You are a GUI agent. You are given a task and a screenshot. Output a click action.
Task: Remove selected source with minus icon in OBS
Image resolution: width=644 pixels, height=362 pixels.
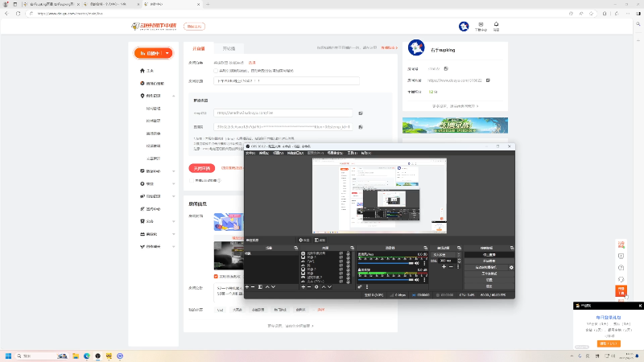(309, 287)
